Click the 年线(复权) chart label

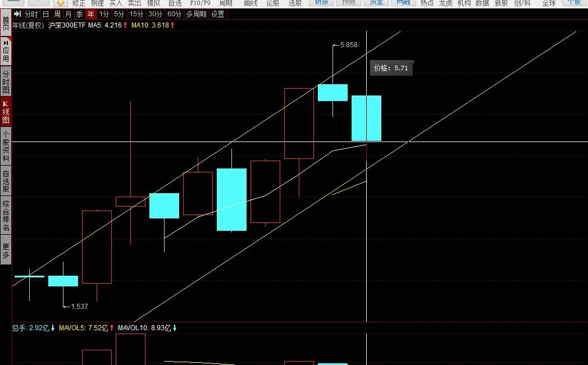(x=29, y=25)
